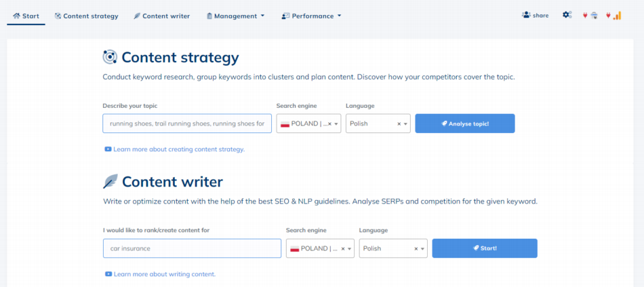Switch to Content writer tab
Image resolution: width=644 pixels, height=287 pixels.
click(x=161, y=16)
